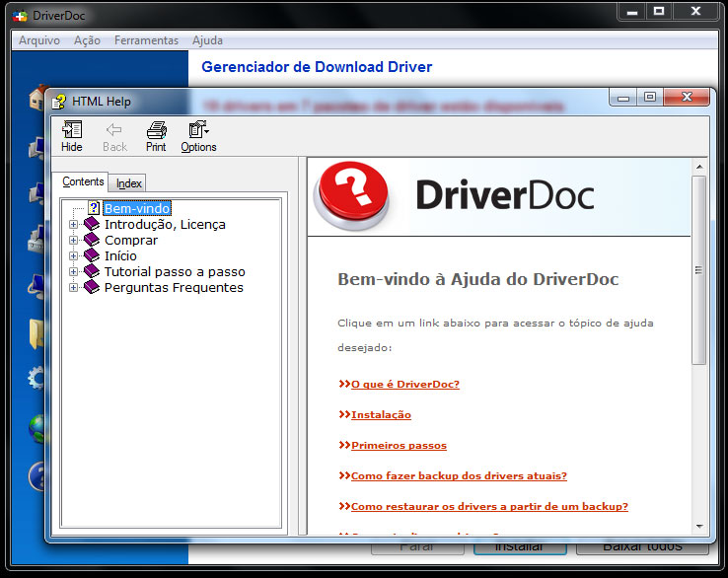
Task: Select the Comprar tree item text
Action: coord(131,240)
